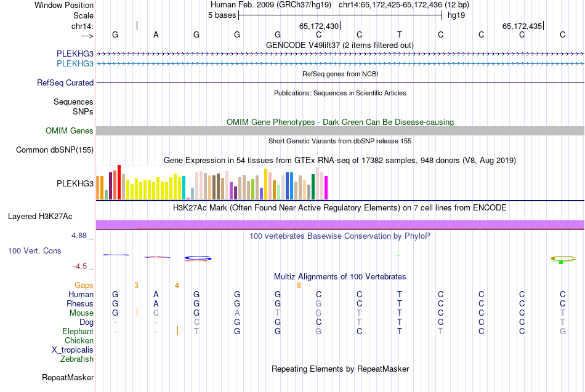This screenshot has height=392, width=585.
Task: Click the 65,172,430 position marker
Action: [x=319, y=26]
